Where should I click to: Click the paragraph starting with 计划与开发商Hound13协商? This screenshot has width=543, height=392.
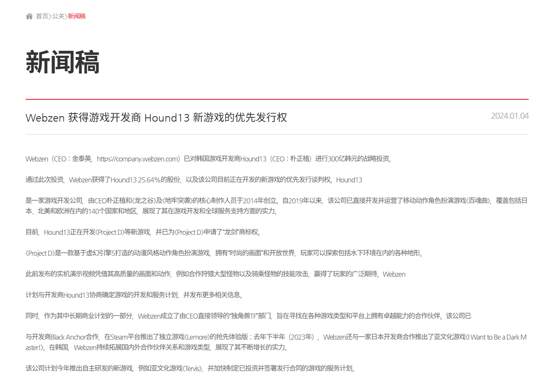coord(135,295)
